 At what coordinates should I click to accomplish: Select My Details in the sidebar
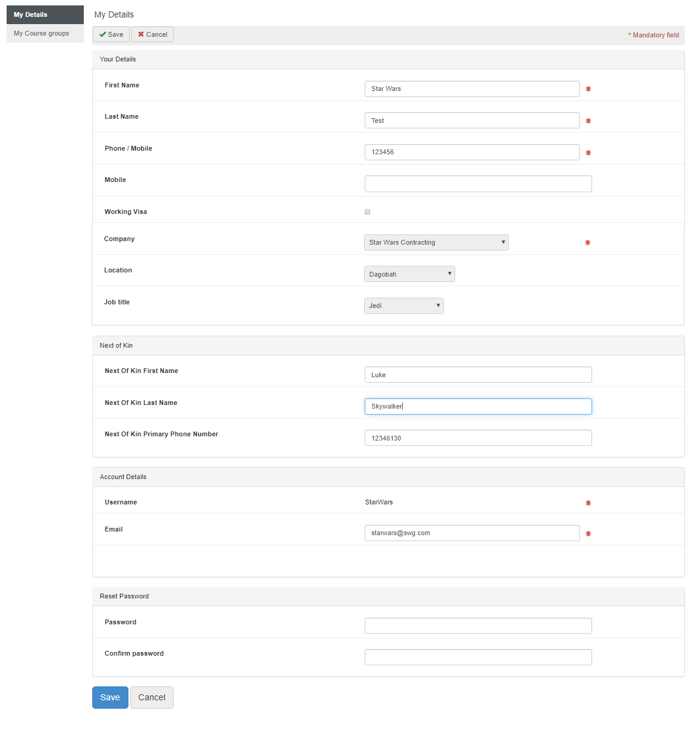click(x=45, y=14)
